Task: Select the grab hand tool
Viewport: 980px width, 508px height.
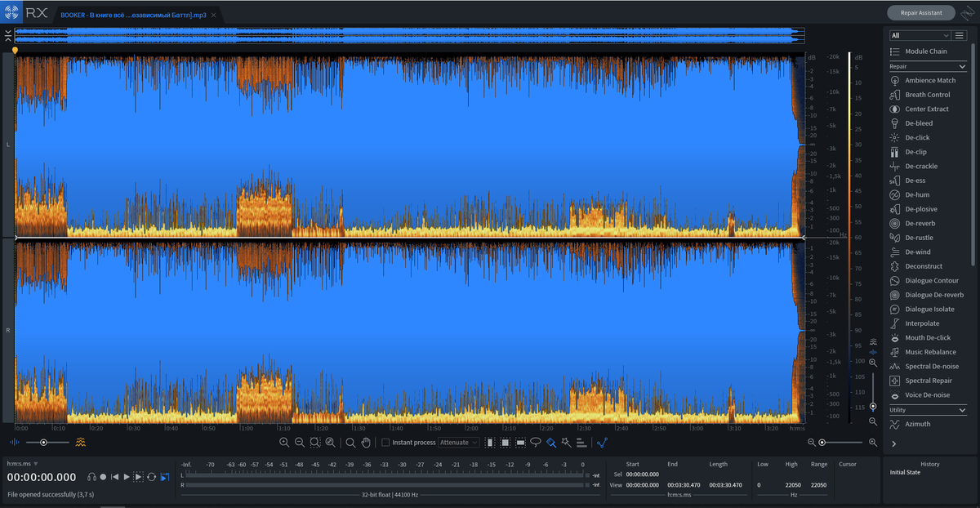Action: click(366, 442)
